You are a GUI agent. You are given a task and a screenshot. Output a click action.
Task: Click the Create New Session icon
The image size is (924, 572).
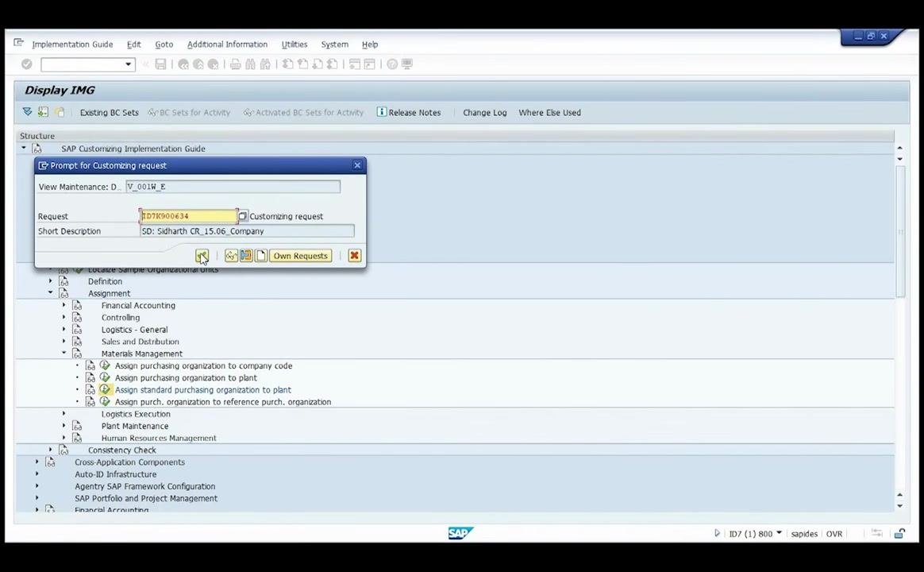pos(355,64)
